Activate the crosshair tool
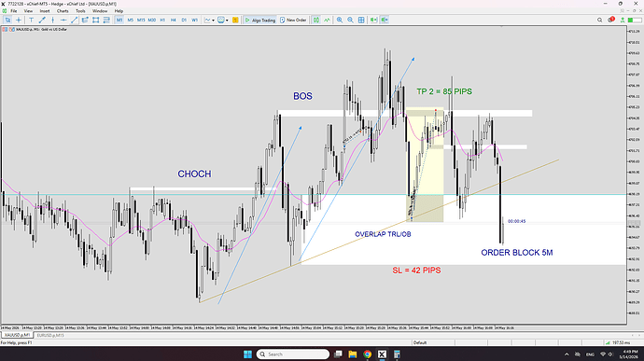 tap(19, 20)
